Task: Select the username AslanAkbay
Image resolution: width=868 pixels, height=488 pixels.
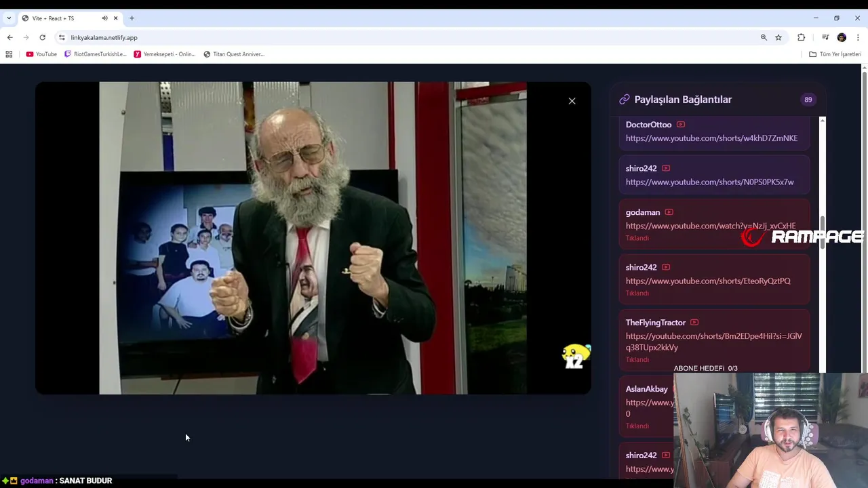Action: coord(646,389)
